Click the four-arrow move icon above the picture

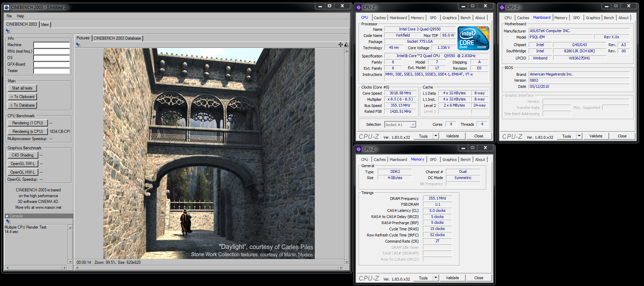click(340, 45)
